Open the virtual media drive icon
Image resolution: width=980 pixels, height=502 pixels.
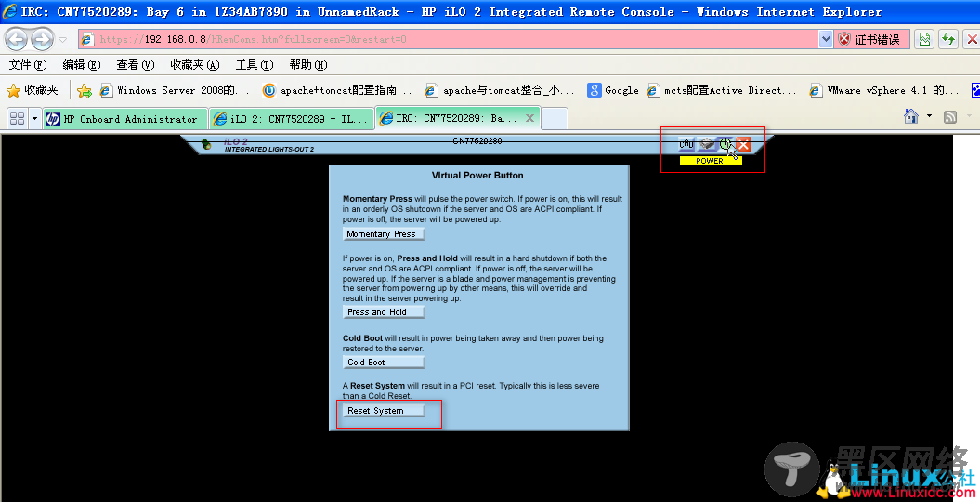[x=706, y=144]
